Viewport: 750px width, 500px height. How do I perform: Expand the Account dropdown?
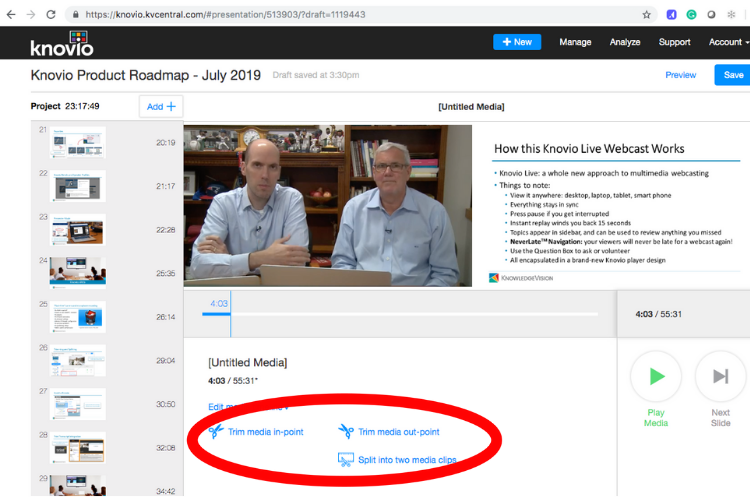pos(728,42)
